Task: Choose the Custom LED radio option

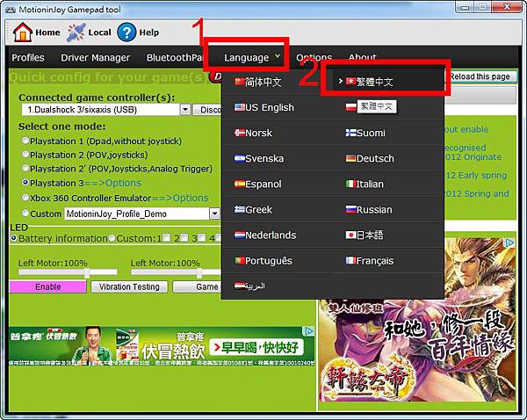Action: [112, 238]
